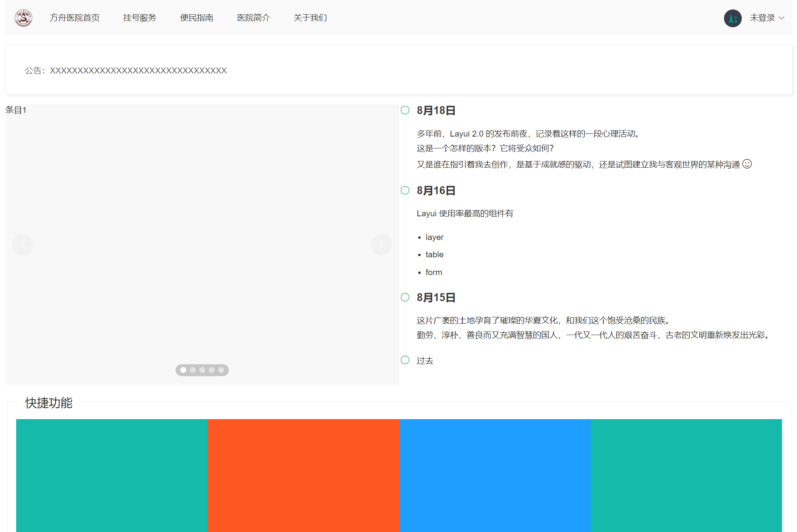Click the 8月16日 timeline circle marker

click(405, 190)
